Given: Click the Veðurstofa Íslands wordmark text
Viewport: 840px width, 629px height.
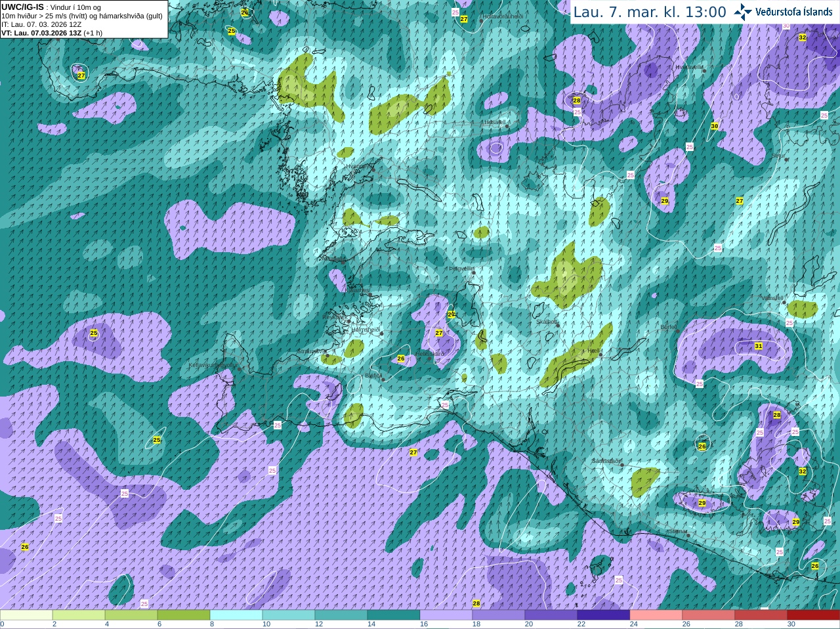Looking at the screenshot, I should pyautogui.click(x=794, y=11).
